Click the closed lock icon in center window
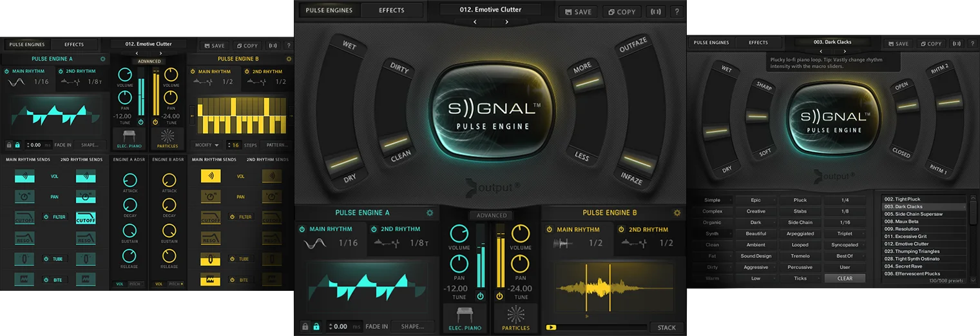The width and height of the screenshot is (980, 336). (305, 326)
